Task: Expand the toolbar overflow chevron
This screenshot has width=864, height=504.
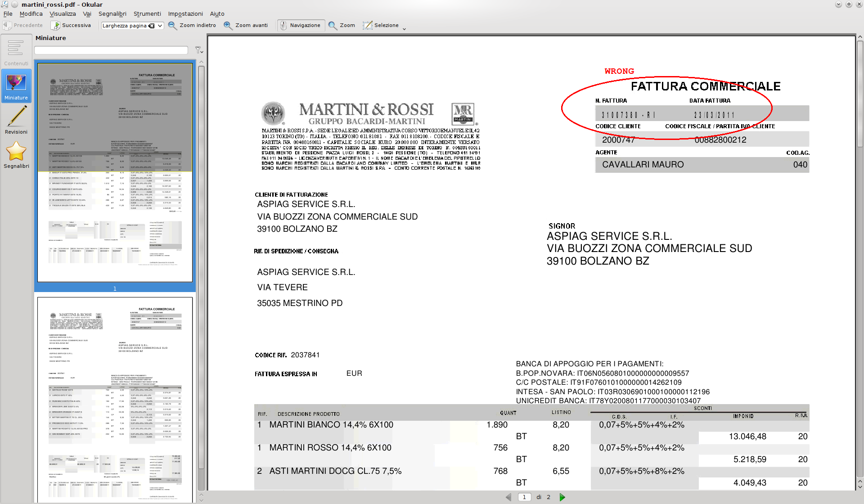Action: [404, 29]
